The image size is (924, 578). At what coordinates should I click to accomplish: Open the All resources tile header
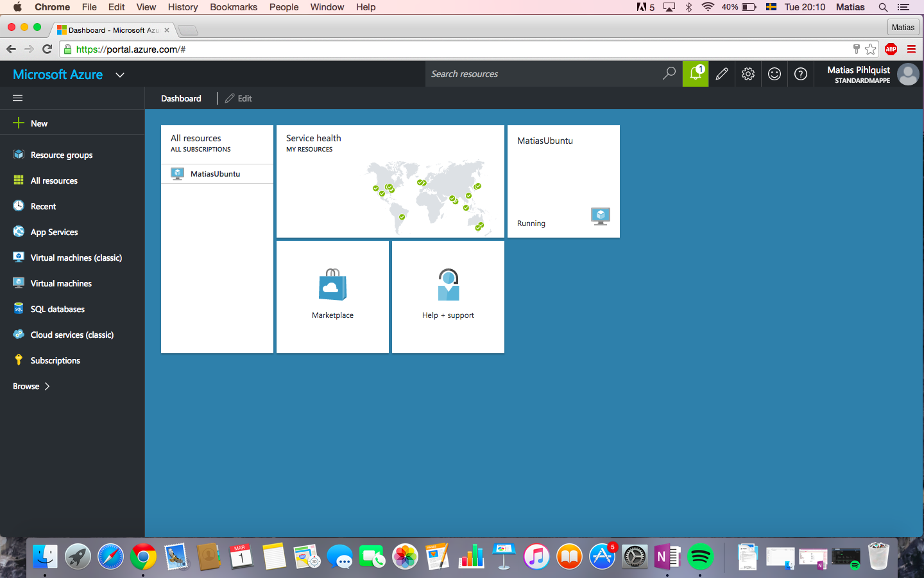coord(217,143)
